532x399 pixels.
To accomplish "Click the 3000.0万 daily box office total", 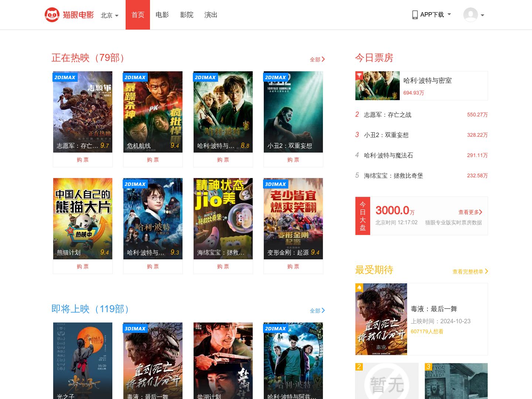I will coord(395,211).
